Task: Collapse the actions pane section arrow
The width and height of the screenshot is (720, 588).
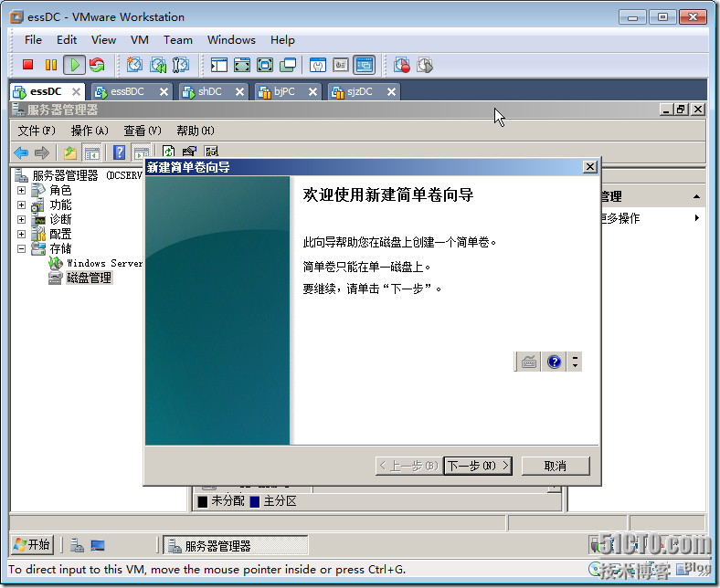Action: click(696, 196)
